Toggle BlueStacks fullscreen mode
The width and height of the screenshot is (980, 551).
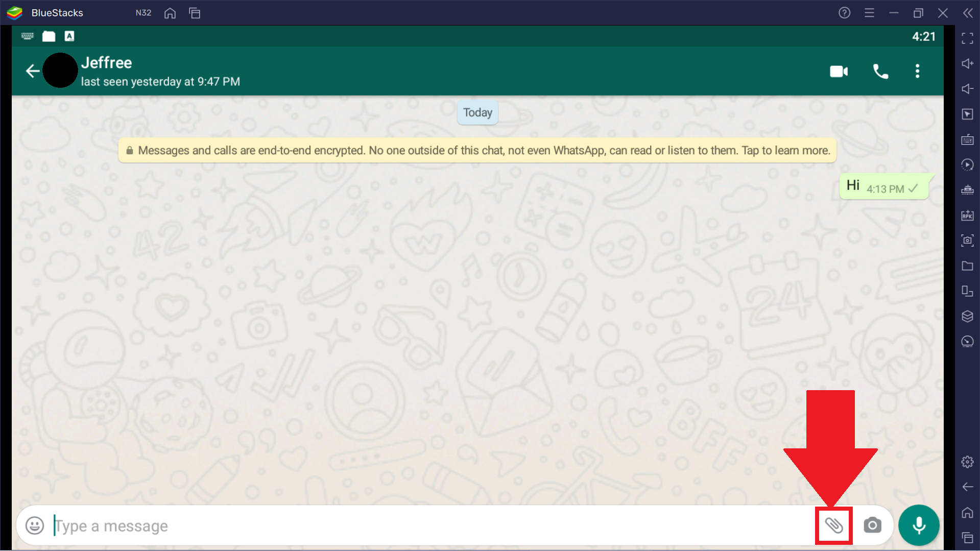[967, 38]
